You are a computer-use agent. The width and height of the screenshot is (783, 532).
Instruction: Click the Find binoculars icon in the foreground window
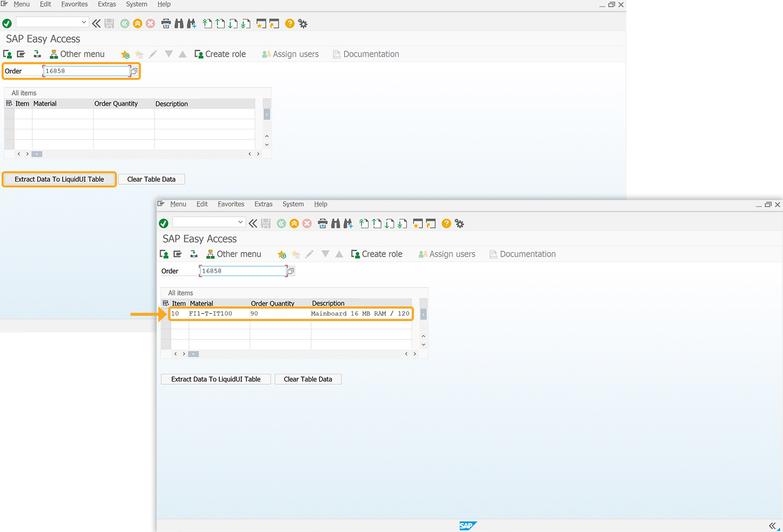(x=336, y=223)
